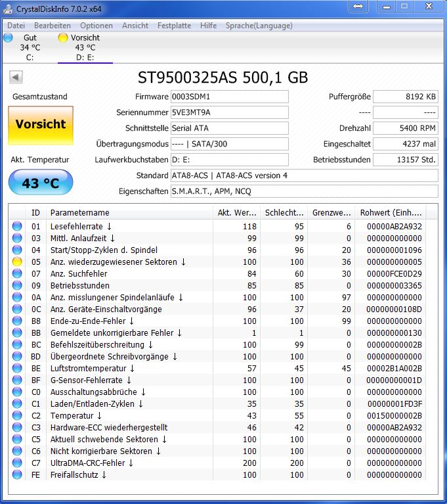The image size is (447, 504).
Task: Click status icon for Übergeordnete Schreibvorgänge
Action: (17, 356)
